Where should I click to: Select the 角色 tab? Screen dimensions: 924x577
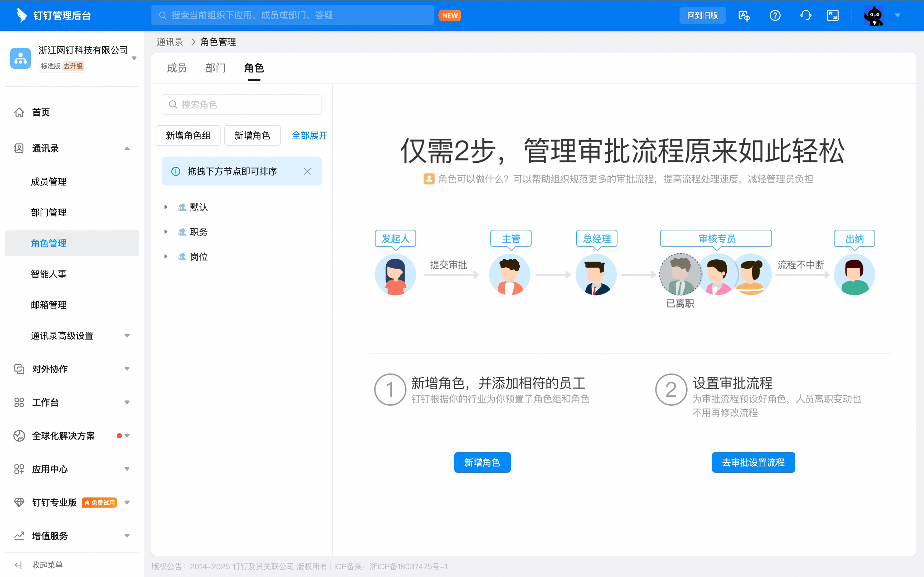click(254, 68)
